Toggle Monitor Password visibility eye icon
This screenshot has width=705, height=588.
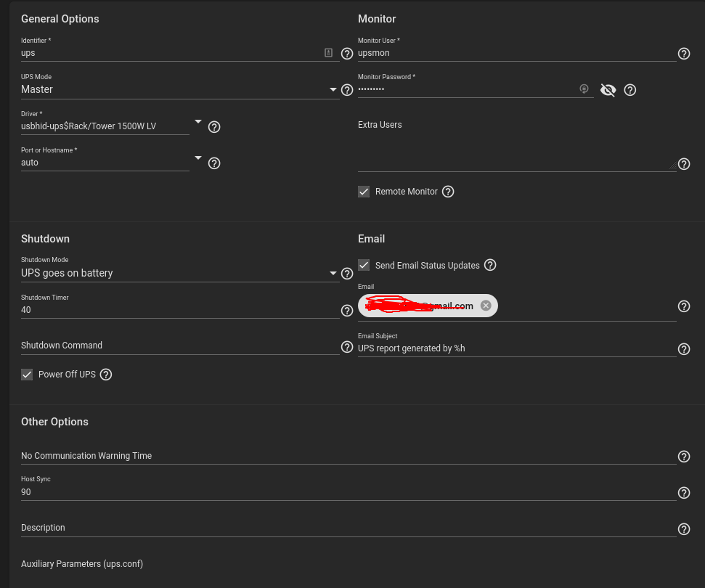coord(608,90)
